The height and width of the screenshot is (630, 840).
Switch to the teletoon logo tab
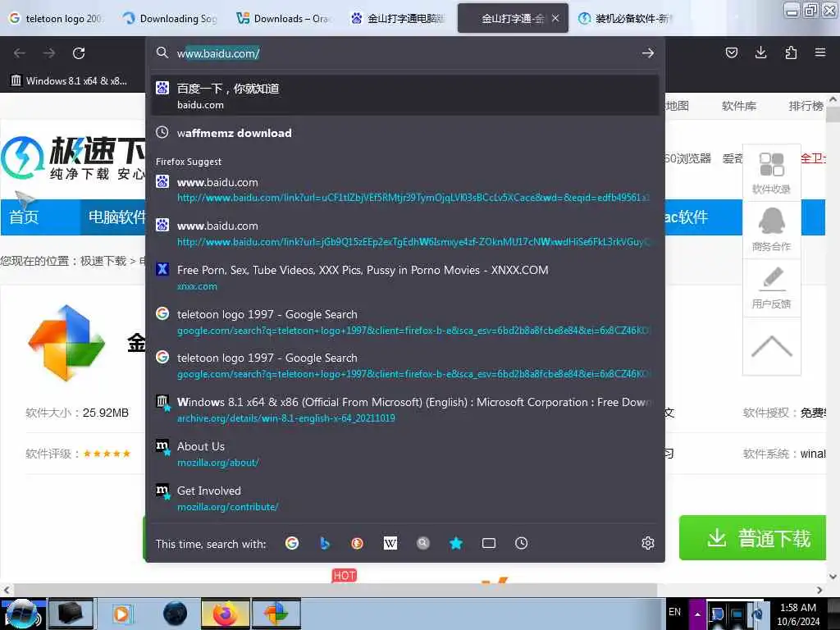(57, 18)
